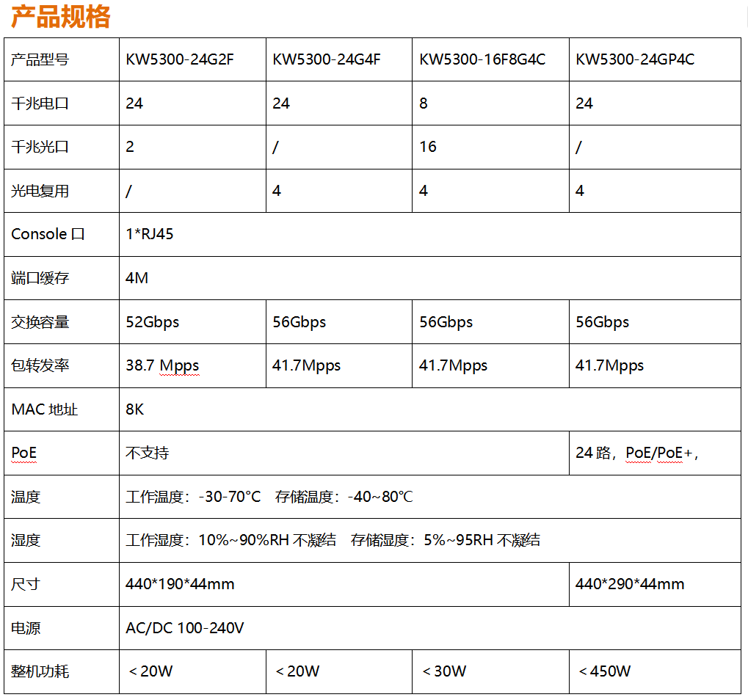Click the 产品规格 heading

coord(61,16)
